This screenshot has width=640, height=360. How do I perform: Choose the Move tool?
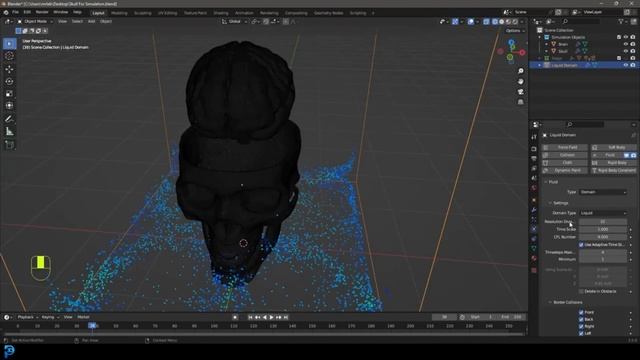(9, 69)
